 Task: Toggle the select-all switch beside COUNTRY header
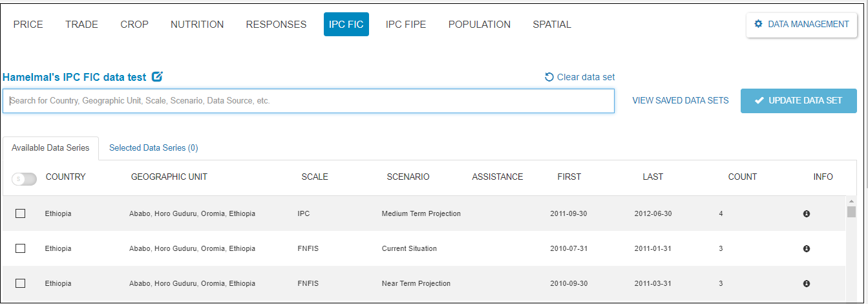pos(24,179)
